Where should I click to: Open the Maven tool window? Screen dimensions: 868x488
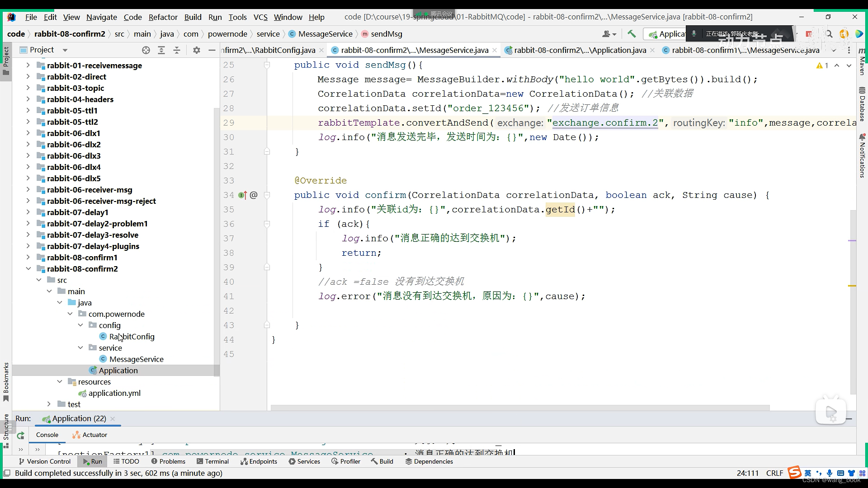click(x=862, y=63)
